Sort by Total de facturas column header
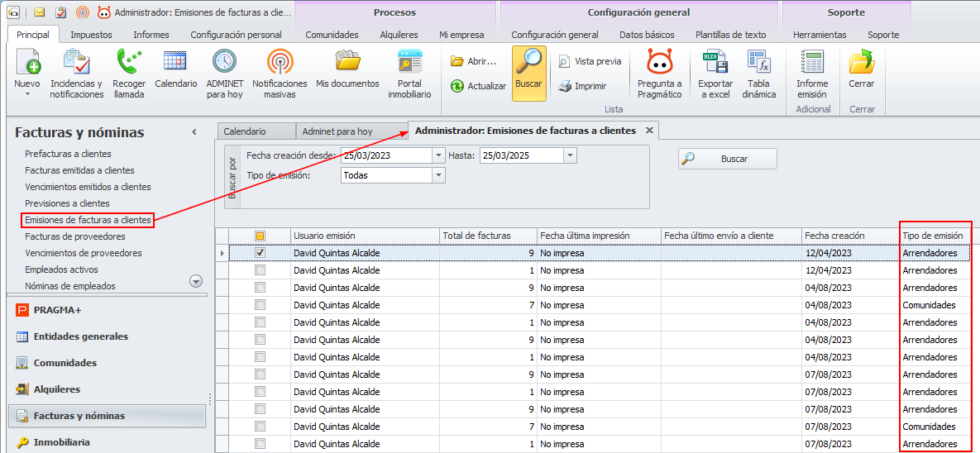Image resolution: width=980 pixels, height=453 pixels. point(487,236)
